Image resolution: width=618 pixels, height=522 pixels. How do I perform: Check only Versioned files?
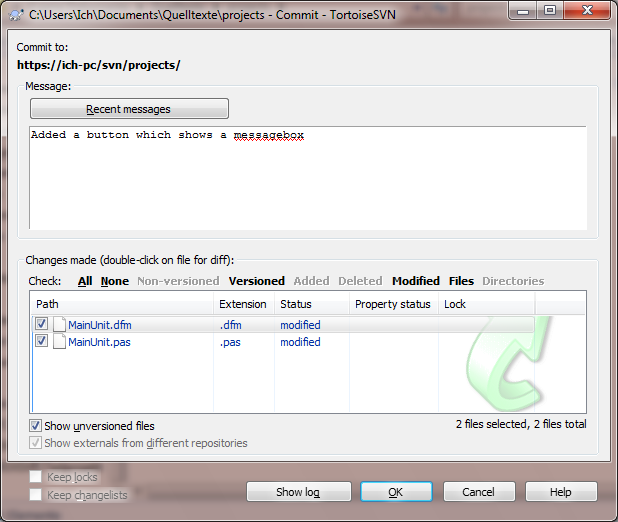(x=257, y=281)
